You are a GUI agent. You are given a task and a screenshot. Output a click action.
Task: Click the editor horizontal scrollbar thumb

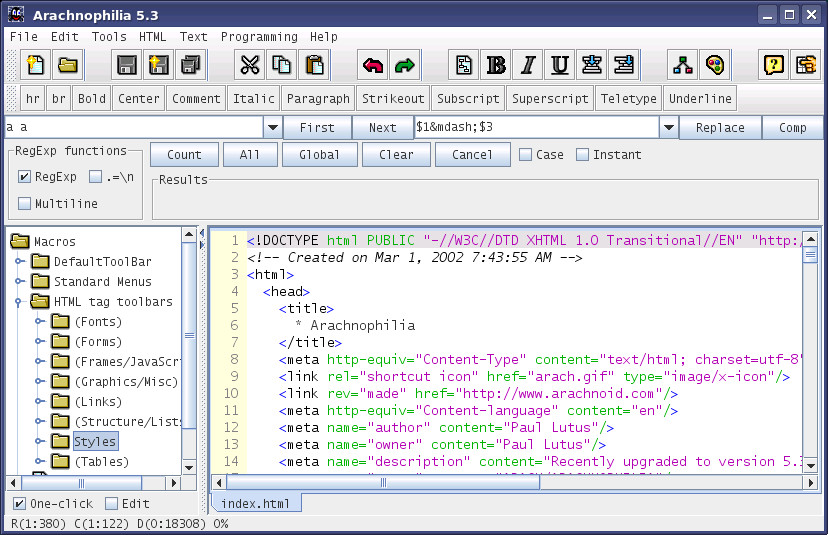tap(383, 482)
